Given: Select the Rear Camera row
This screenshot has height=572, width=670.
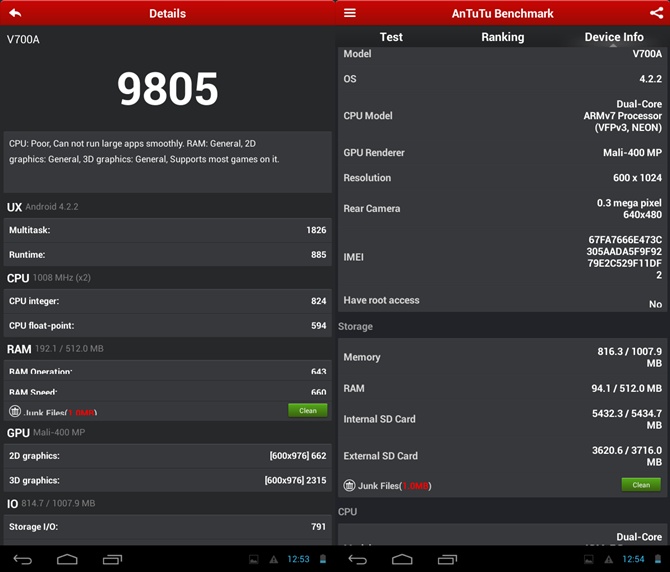Looking at the screenshot, I should coord(502,209).
